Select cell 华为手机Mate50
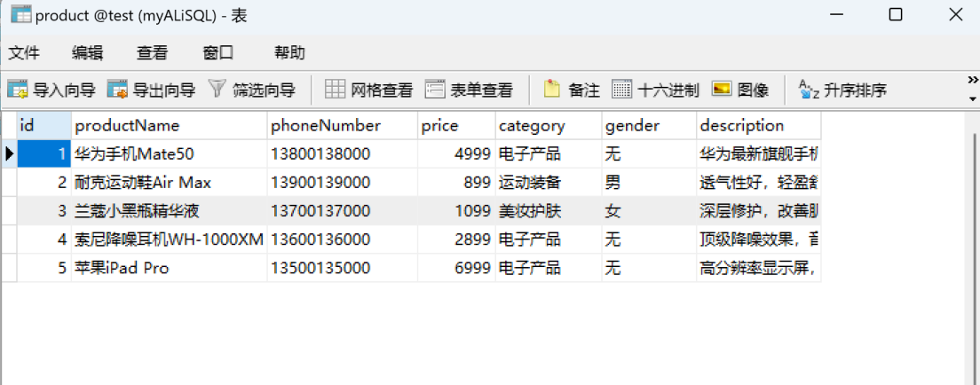The height and width of the screenshot is (385, 980). [170, 153]
